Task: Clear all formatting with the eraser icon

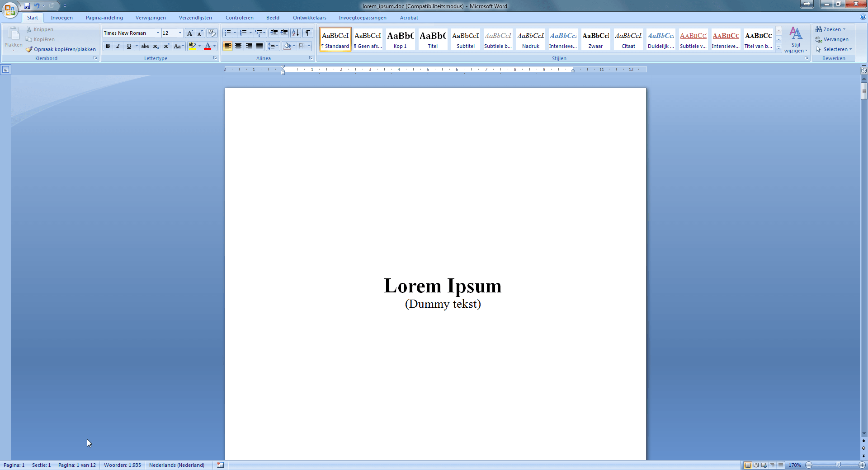Action: 212,33
